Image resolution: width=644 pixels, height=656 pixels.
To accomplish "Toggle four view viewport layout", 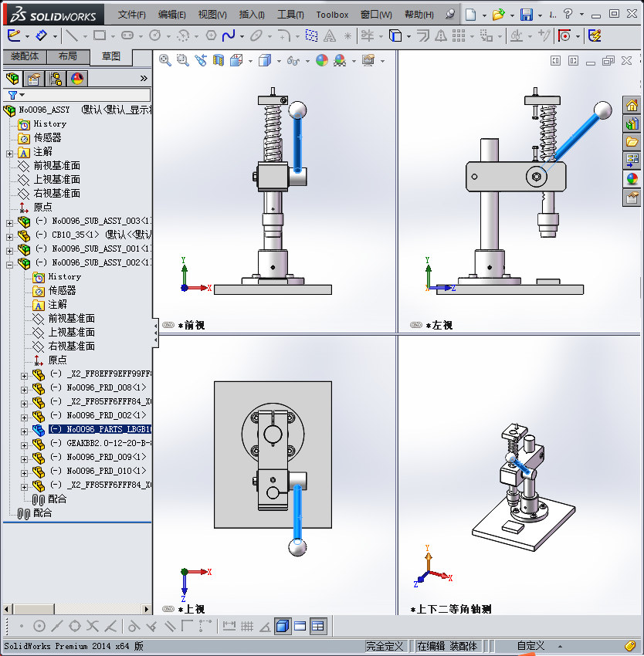I will (x=318, y=627).
